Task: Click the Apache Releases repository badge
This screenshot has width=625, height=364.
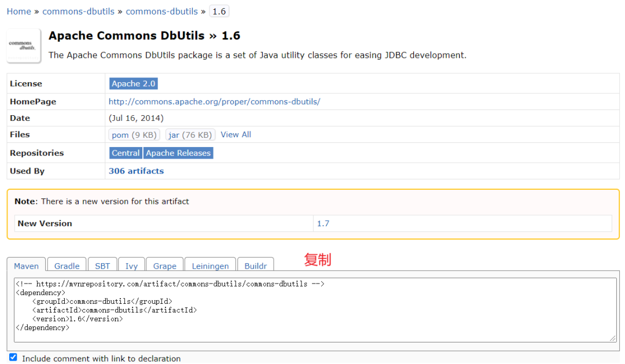Action: 178,153
